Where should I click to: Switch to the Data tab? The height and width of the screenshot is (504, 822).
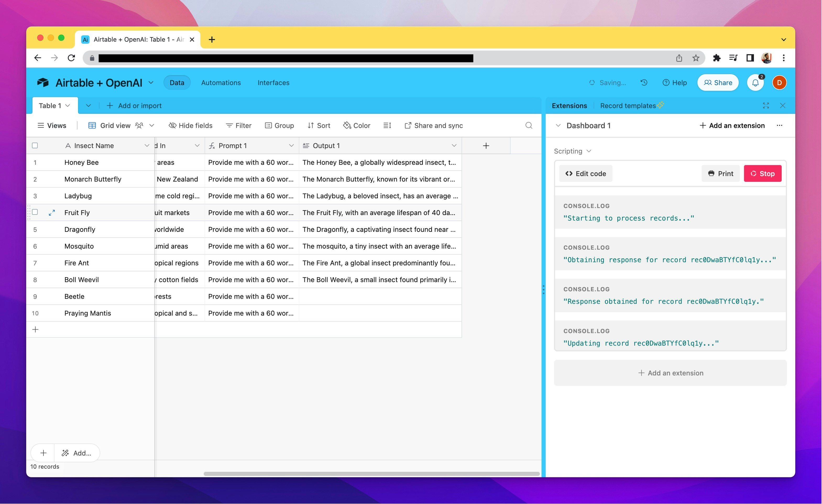tap(177, 83)
